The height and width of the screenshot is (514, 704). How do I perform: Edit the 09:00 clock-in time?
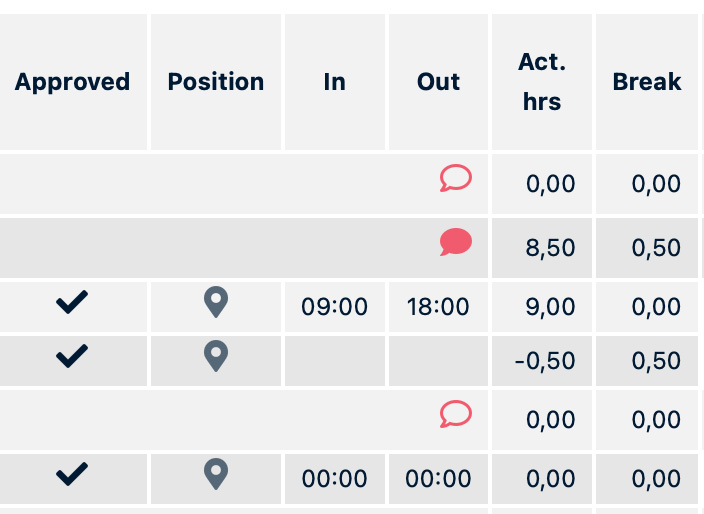335,307
